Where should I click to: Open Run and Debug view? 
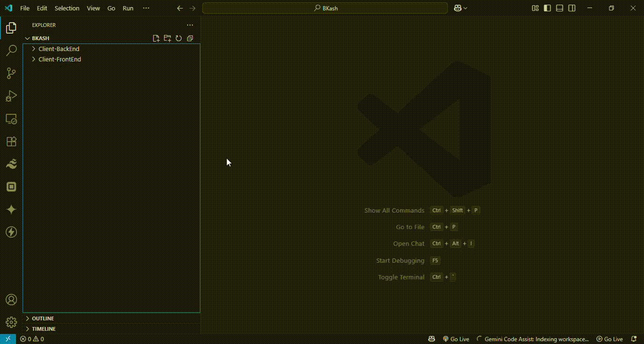11,96
